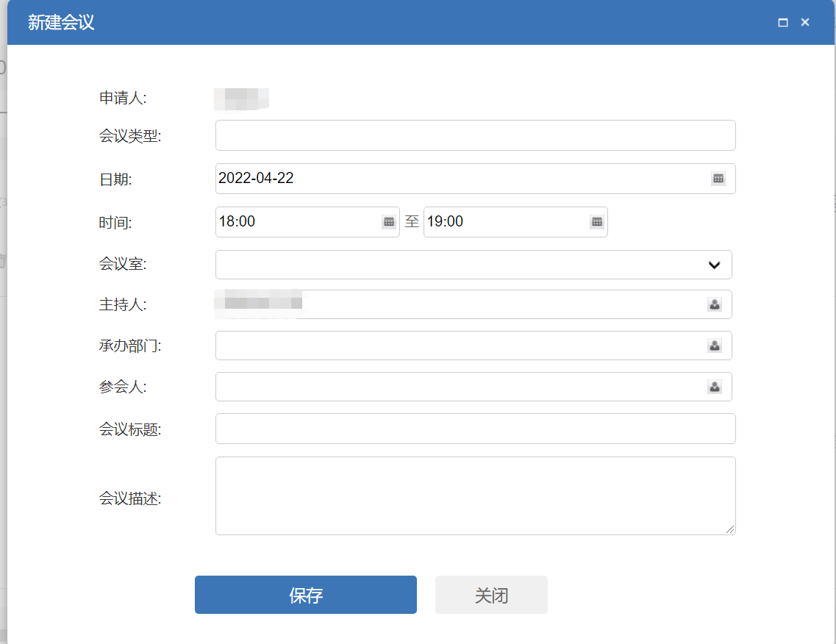Click the 主持人 input field
This screenshot has width=836, height=644.
click(x=474, y=304)
